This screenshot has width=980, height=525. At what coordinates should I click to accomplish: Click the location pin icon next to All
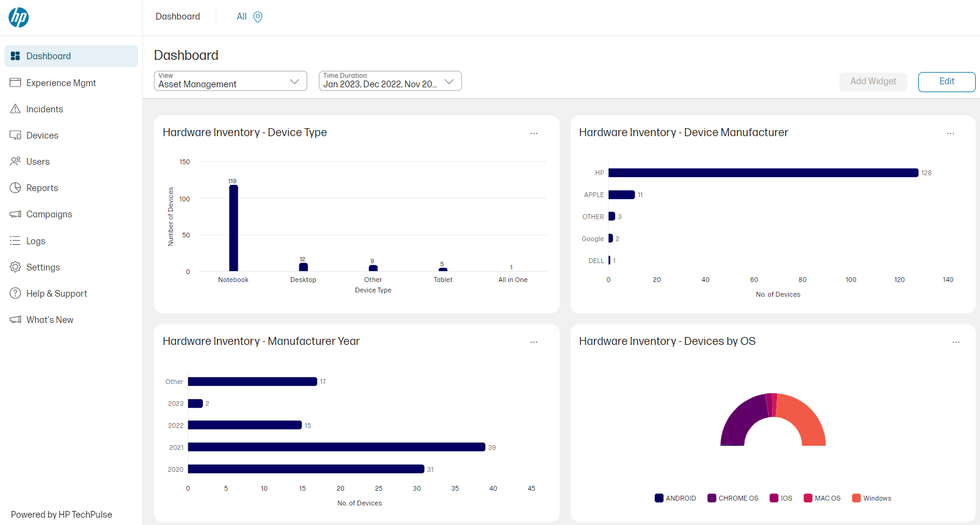tap(258, 17)
